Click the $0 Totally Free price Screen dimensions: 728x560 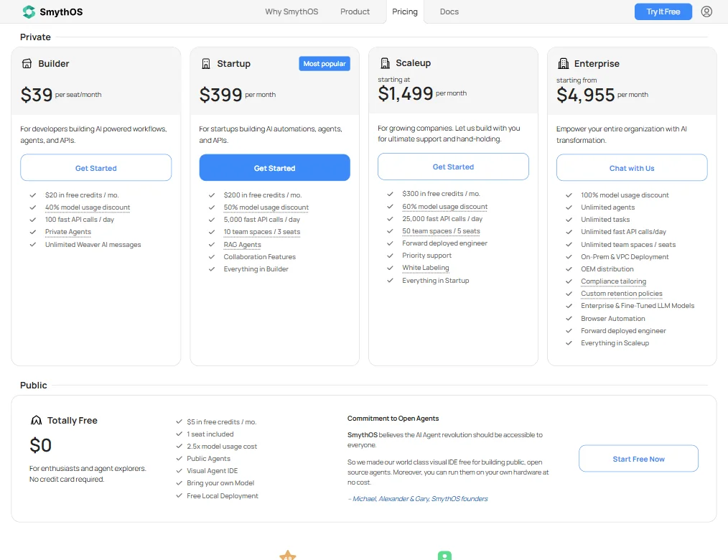click(x=40, y=445)
